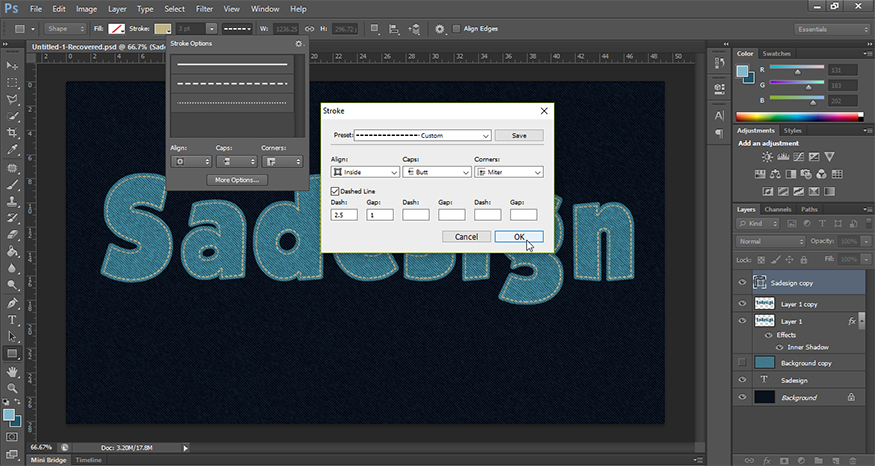875x466 pixels.
Task: Switch to the Styles tab
Action: [792, 130]
